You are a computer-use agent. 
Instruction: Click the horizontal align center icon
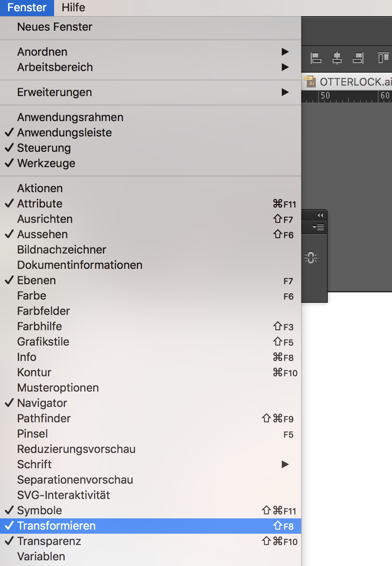click(x=337, y=59)
